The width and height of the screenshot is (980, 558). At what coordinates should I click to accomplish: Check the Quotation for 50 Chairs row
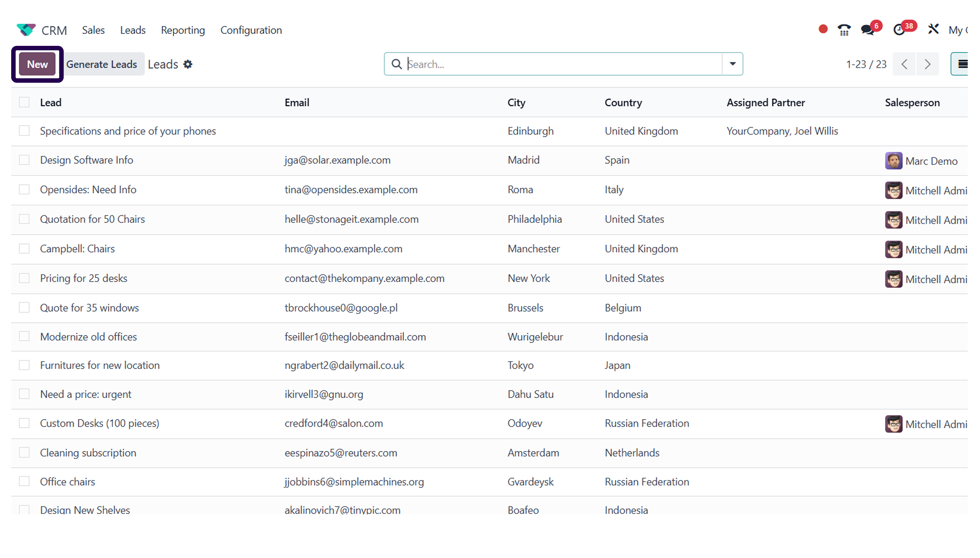click(x=24, y=219)
